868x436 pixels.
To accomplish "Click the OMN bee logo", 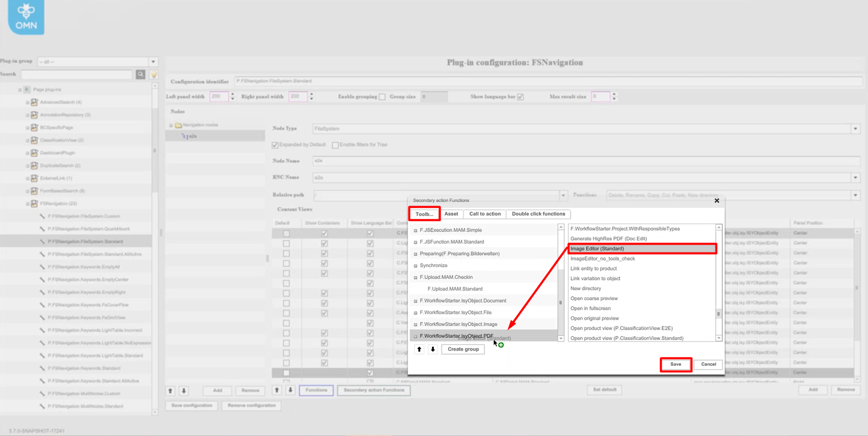I will point(26,17).
